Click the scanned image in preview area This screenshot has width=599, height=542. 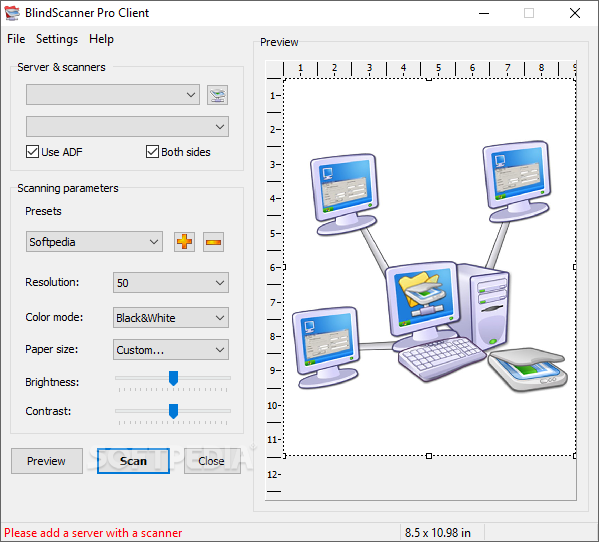point(429,267)
